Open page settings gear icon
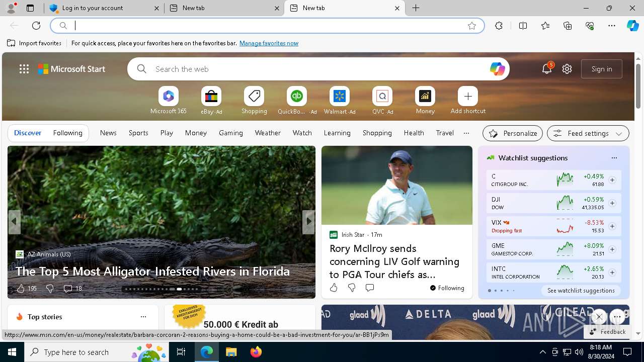Viewport: 644px width, 362px height. [x=567, y=69]
